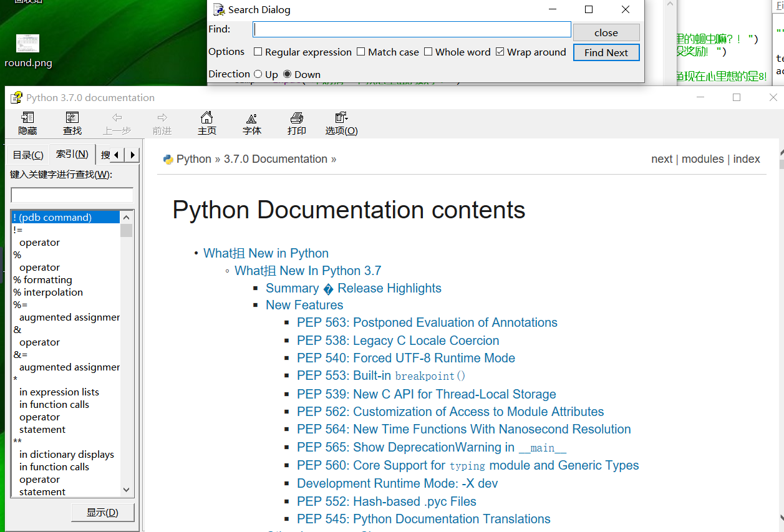Viewport: 784px width, 532px height.
Task: Hide the navigation pane with 隐藏 icon
Action: 27,123
